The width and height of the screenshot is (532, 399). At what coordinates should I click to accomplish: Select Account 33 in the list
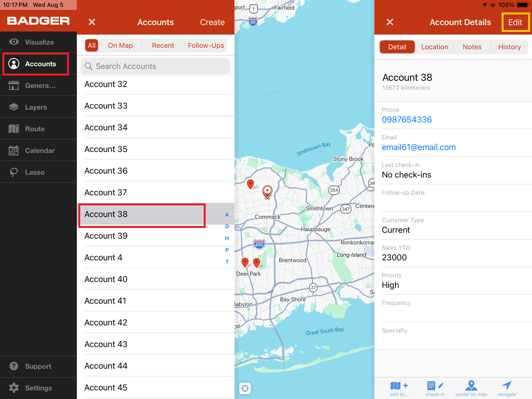156,106
